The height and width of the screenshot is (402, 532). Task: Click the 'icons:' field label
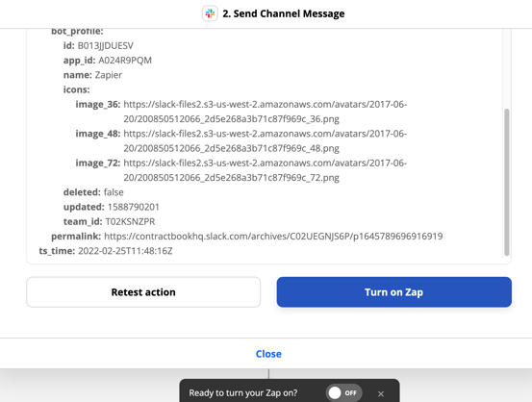(x=77, y=89)
